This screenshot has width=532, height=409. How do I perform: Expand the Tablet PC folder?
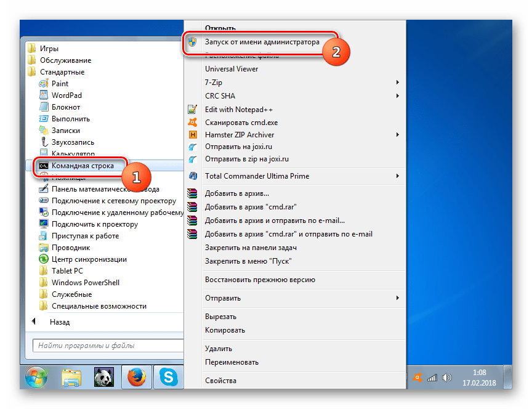67,270
